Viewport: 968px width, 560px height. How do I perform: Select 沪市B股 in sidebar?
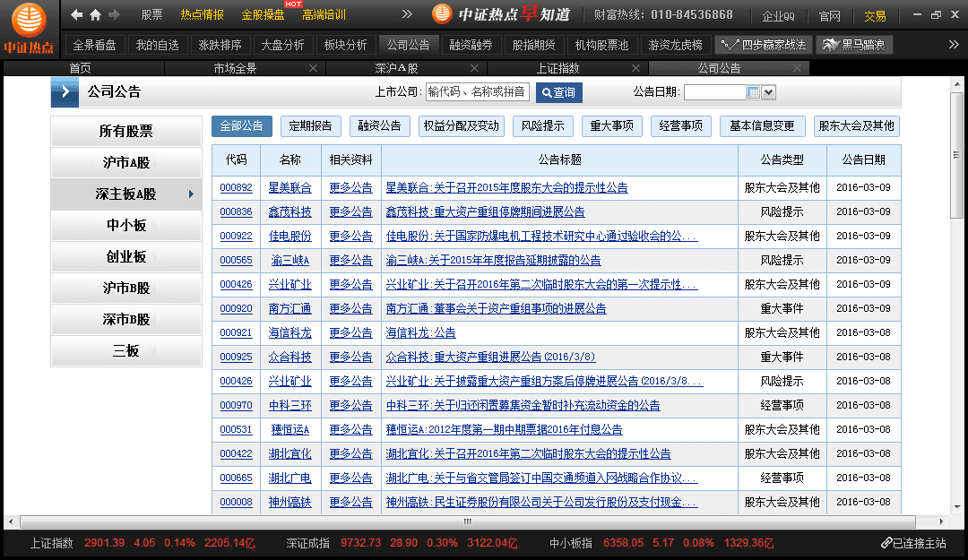click(126, 289)
